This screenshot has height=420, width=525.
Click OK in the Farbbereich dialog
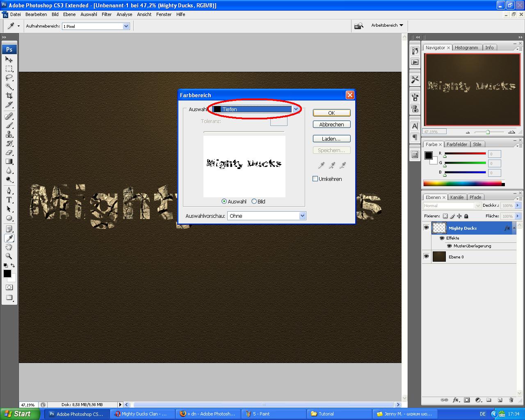[331, 113]
